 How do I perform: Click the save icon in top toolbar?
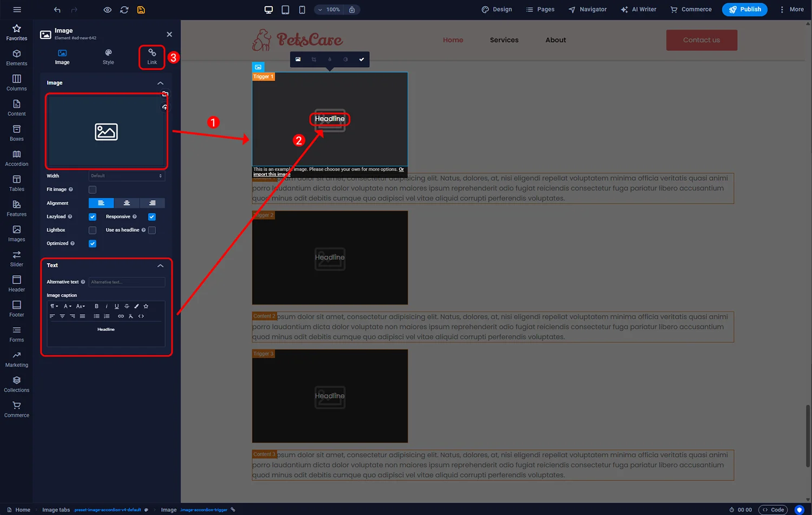click(x=141, y=10)
